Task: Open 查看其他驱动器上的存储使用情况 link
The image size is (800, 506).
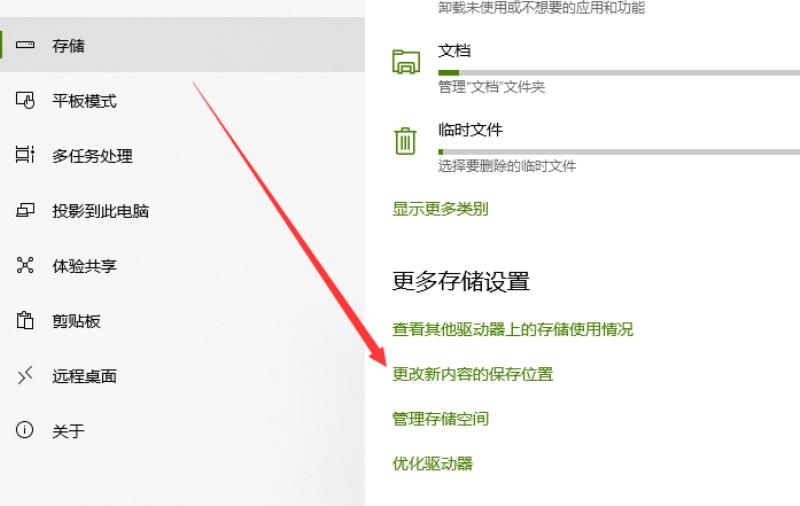Action: [x=512, y=329]
